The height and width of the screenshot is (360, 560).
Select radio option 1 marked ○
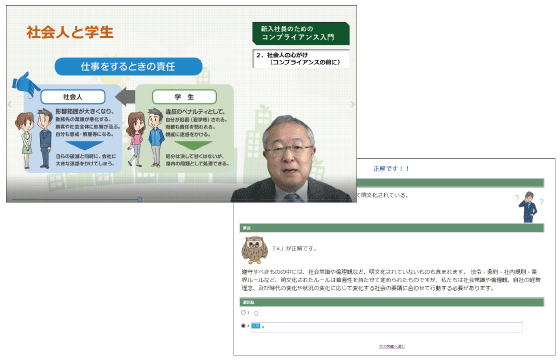tap(244, 312)
